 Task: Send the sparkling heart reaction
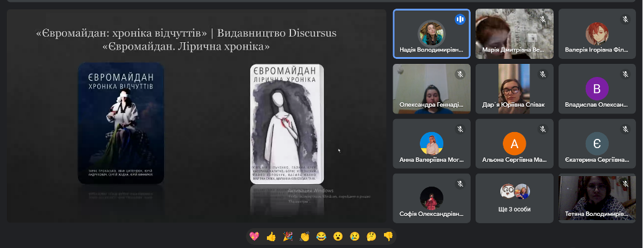click(x=255, y=236)
